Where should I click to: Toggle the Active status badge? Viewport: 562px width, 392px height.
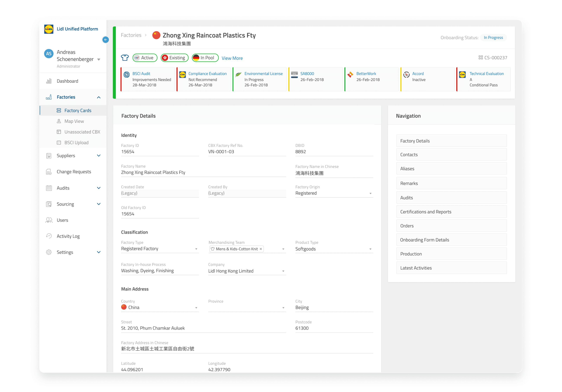pos(145,58)
